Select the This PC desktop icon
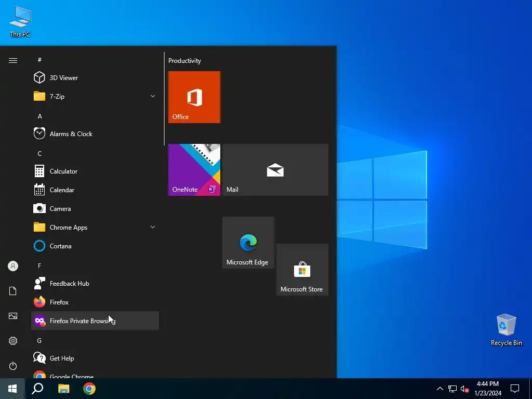 [20, 22]
